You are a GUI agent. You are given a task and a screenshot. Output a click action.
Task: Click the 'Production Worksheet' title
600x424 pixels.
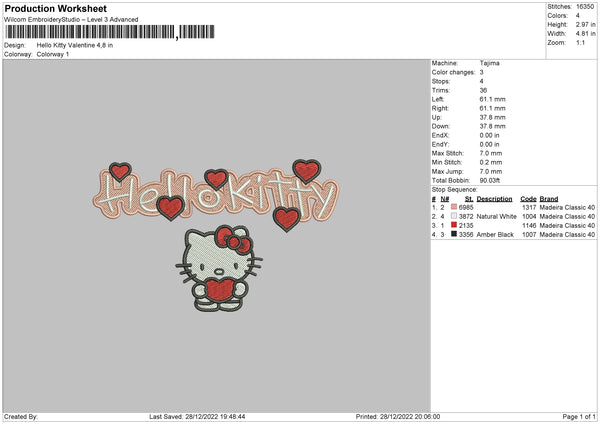[x=55, y=8]
